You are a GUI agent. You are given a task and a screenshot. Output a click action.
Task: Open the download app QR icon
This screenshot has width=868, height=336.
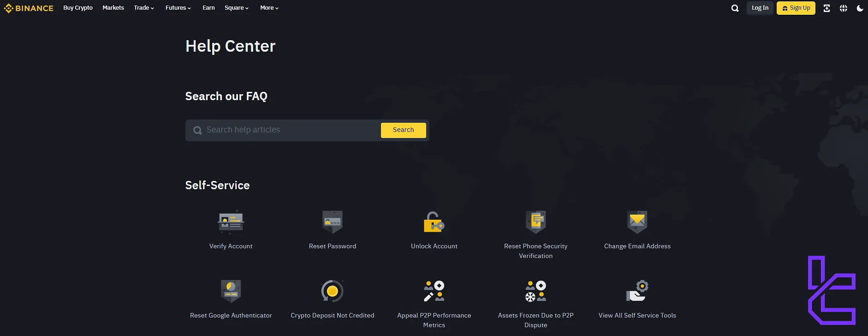(x=826, y=8)
